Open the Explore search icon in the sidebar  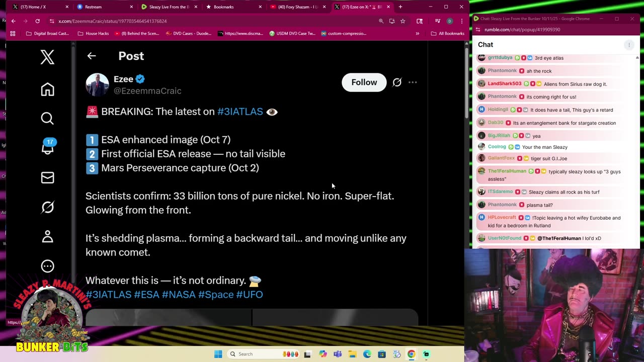(47, 118)
